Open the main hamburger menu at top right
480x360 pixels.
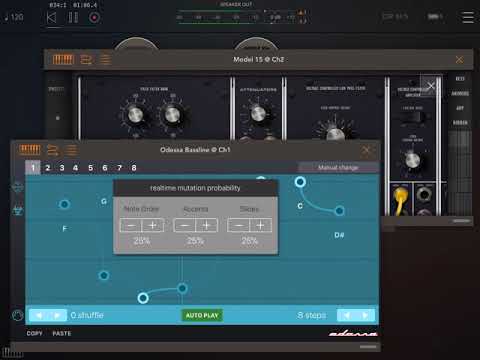(468, 17)
